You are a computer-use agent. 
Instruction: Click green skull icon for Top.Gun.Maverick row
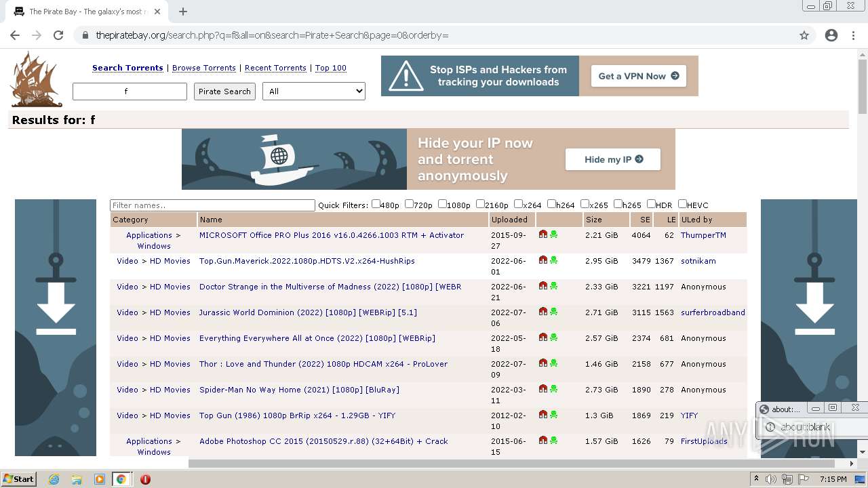554,260
